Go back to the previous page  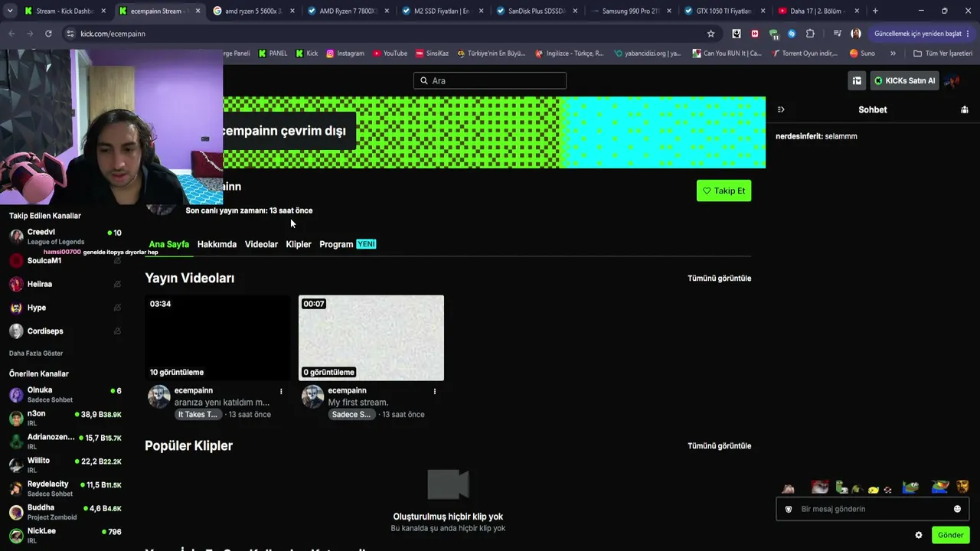(11, 34)
